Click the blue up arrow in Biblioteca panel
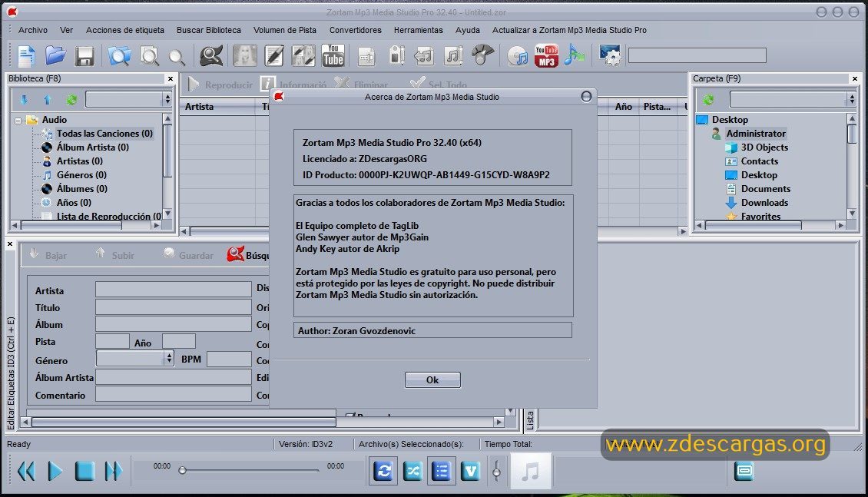 pyautogui.click(x=48, y=100)
